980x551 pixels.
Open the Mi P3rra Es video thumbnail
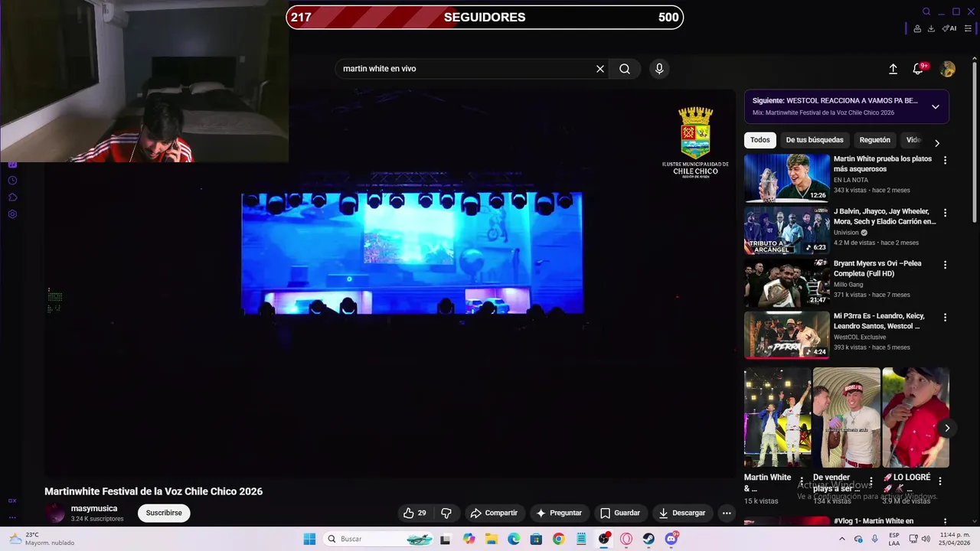click(786, 334)
